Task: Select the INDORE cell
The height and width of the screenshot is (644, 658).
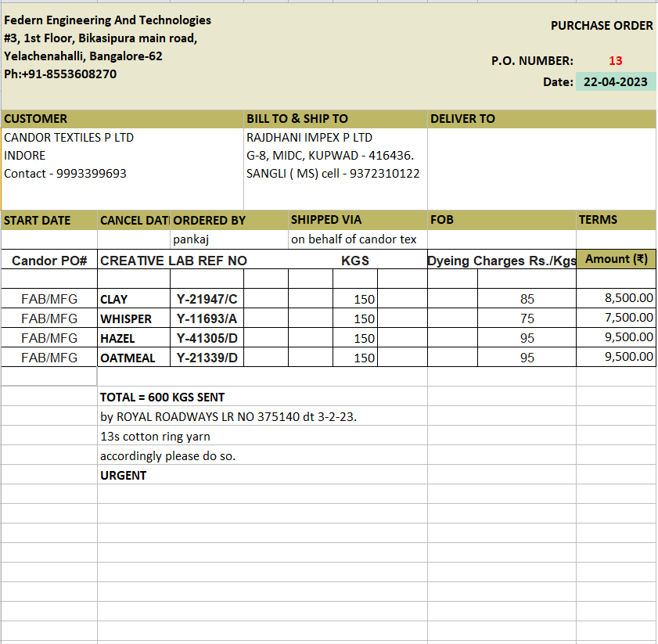Action: point(25,156)
